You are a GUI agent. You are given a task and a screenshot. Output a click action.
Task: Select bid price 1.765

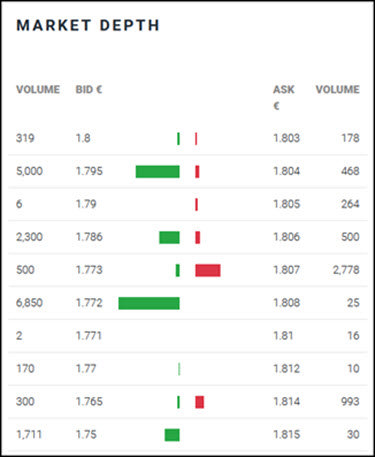[x=89, y=401]
